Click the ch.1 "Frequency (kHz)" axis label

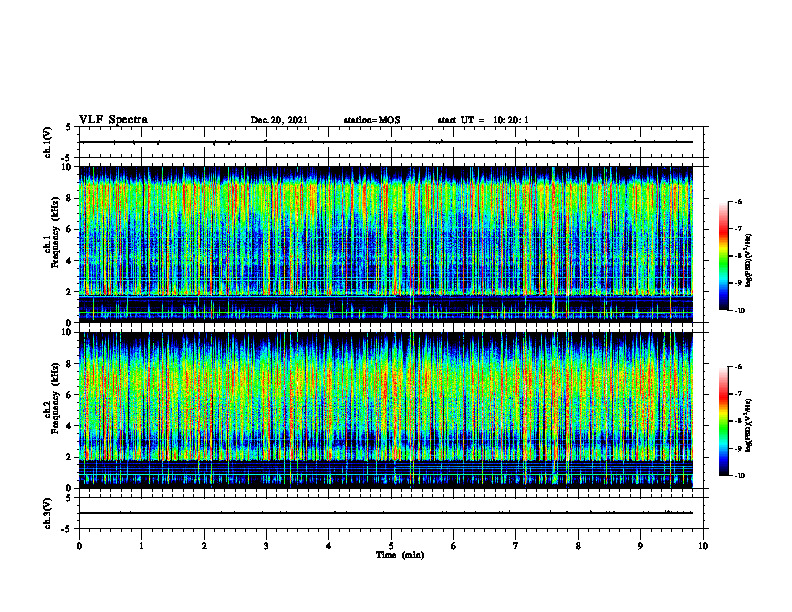55,233
